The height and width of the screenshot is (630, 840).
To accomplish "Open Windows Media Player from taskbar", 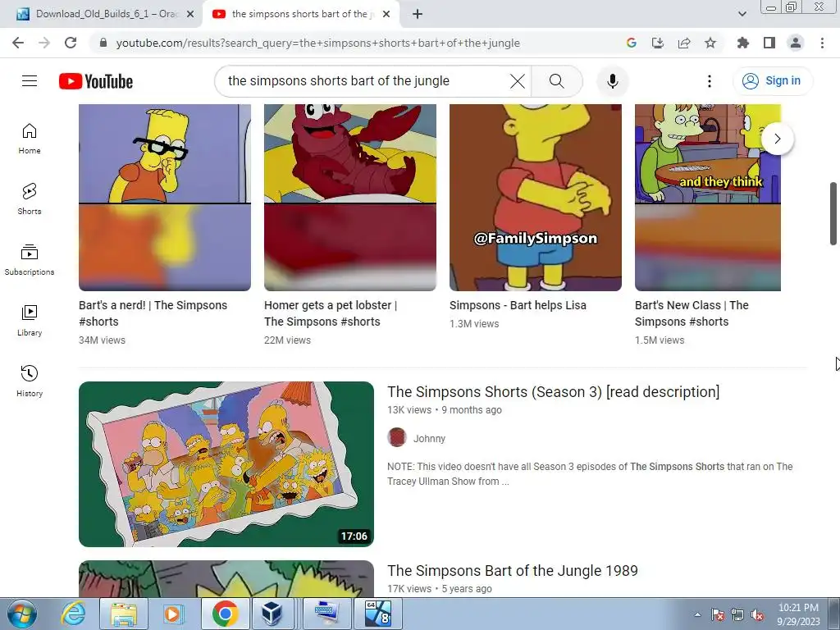I will click(x=172, y=614).
